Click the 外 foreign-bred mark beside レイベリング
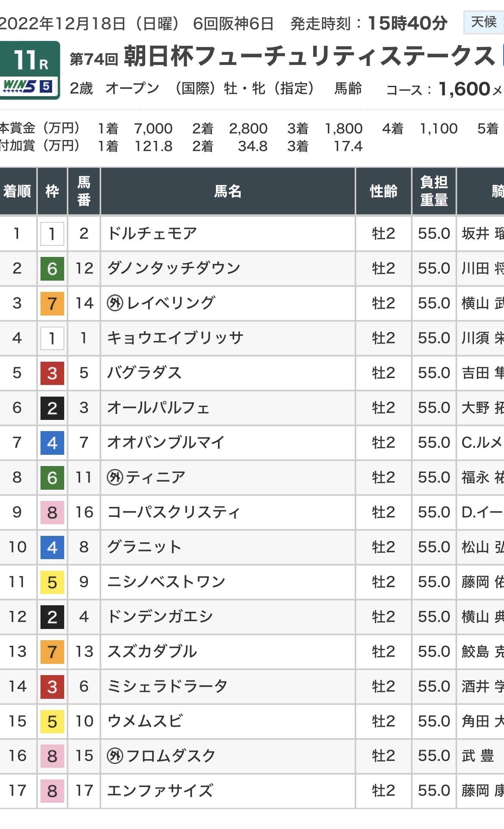The height and width of the screenshot is (829, 504). coord(115,303)
